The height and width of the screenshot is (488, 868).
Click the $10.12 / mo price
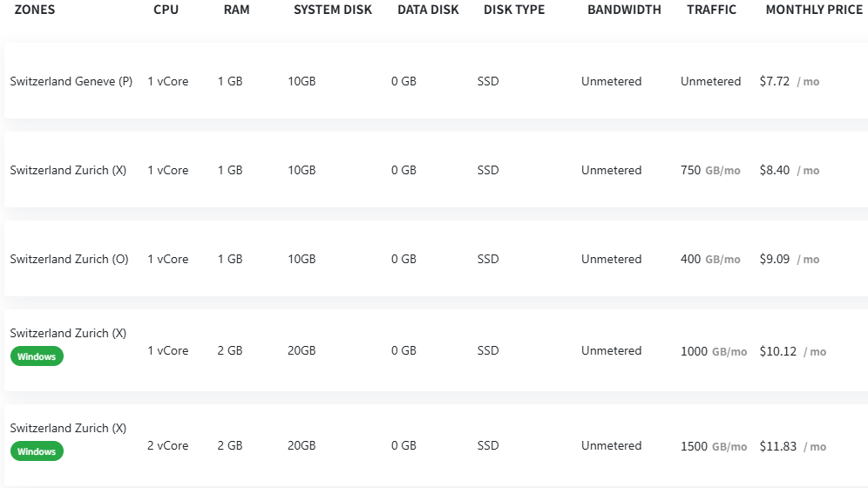793,351
